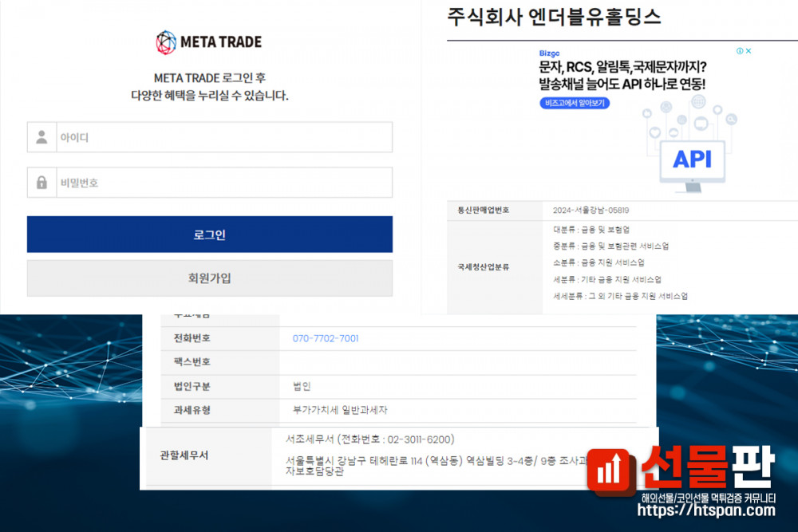Click the META TRADE globe logo icon
Image resolution: width=798 pixels, height=532 pixels.
[166, 42]
